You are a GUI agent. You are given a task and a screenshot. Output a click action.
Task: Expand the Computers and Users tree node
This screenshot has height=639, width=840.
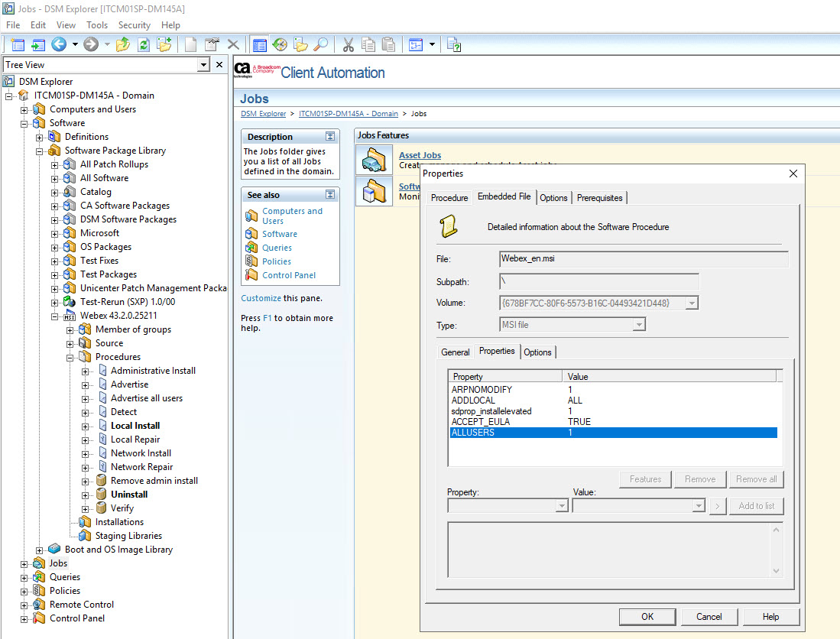click(24, 110)
